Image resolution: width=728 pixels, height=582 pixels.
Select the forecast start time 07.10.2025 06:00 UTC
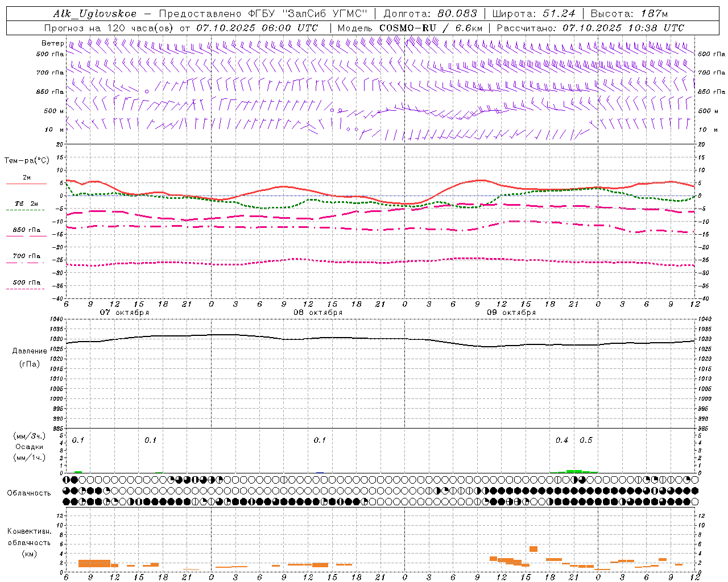click(x=257, y=27)
